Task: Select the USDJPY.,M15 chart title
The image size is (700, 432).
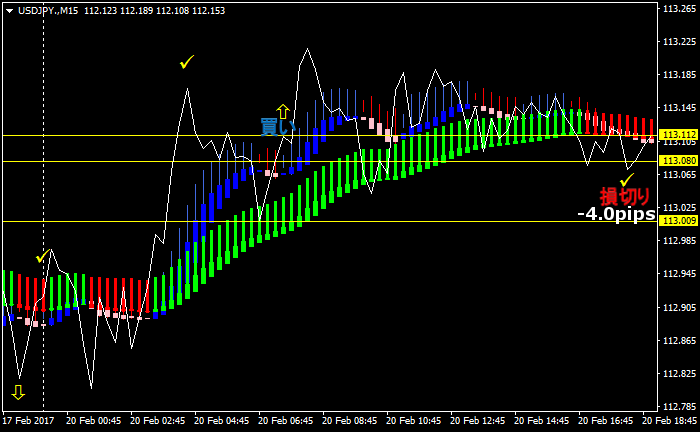Action: pyautogui.click(x=48, y=11)
